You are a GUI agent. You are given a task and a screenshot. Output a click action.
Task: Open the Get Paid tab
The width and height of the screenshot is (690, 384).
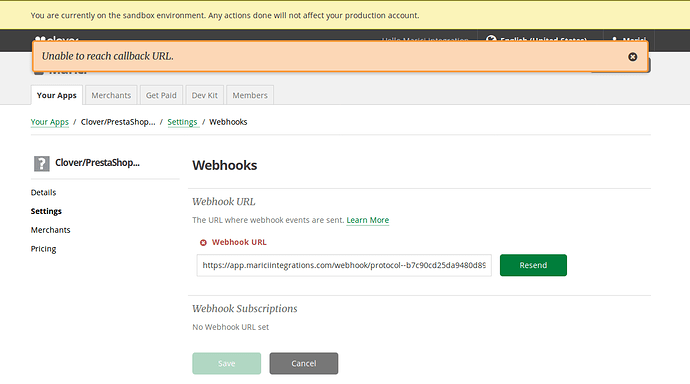tap(161, 95)
